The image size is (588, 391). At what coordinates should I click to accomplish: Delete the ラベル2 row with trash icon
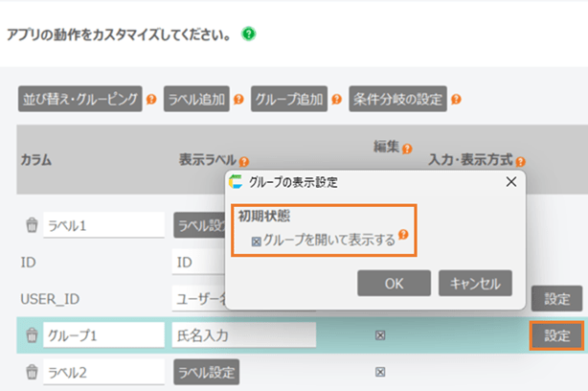tap(32, 372)
